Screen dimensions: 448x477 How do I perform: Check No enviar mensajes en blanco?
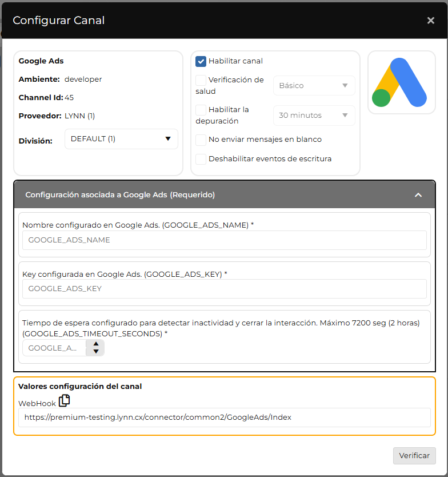click(x=201, y=140)
